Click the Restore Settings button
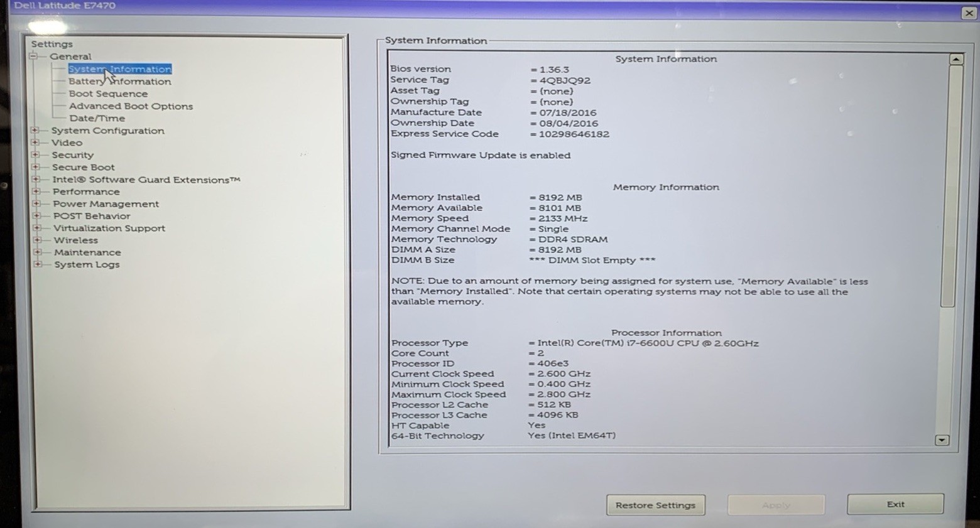This screenshot has height=528, width=980. (655, 505)
